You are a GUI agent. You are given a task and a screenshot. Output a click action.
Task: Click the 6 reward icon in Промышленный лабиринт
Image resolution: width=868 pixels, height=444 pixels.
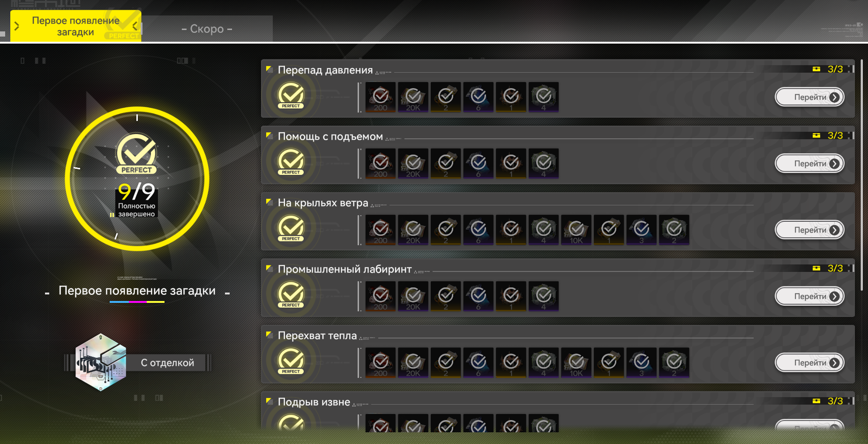coord(478,296)
